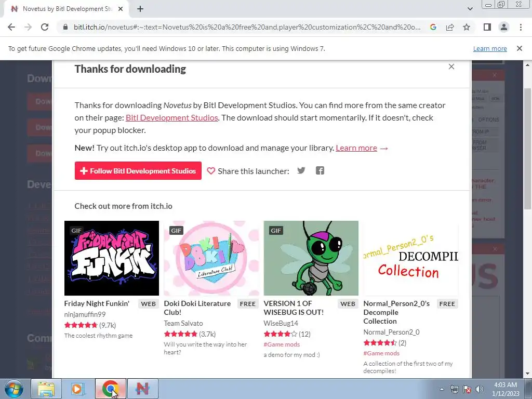This screenshot has height=399, width=532.
Task: Open Learn more about itch.io desktop app
Action: tap(356, 148)
